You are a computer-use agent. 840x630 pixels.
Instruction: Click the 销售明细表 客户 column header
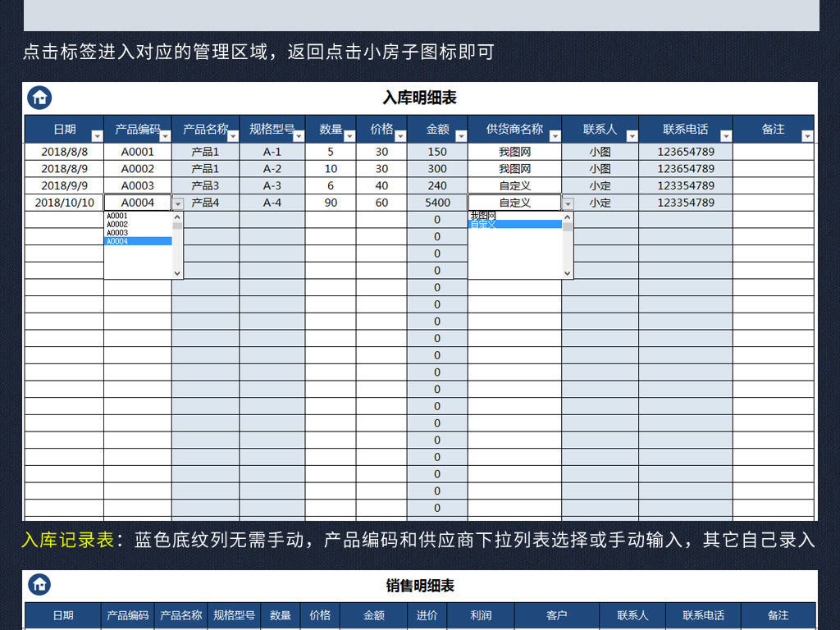pyautogui.click(x=557, y=615)
